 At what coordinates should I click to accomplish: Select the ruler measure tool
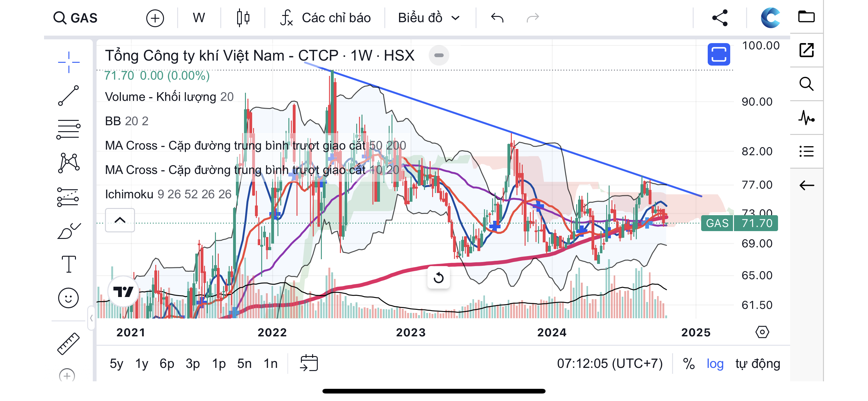click(68, 344)
